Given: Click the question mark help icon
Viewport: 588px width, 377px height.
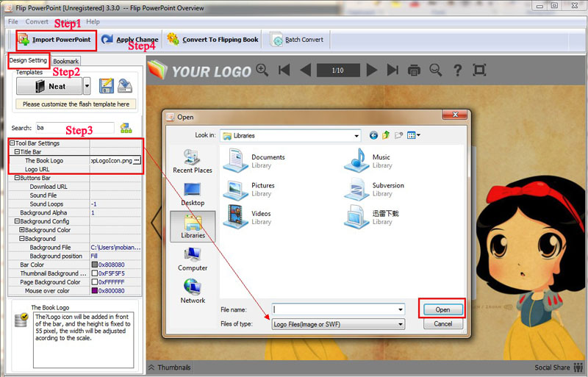Looking at the screenshot, I should [x=457, y=70].
